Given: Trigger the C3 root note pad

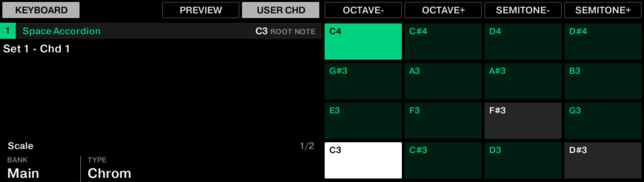Looking at the screenshot, I should click(x=363, y=160).
